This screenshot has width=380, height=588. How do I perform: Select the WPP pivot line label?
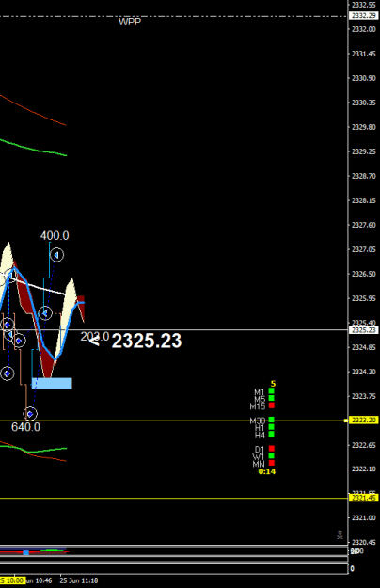coord(130,22)
